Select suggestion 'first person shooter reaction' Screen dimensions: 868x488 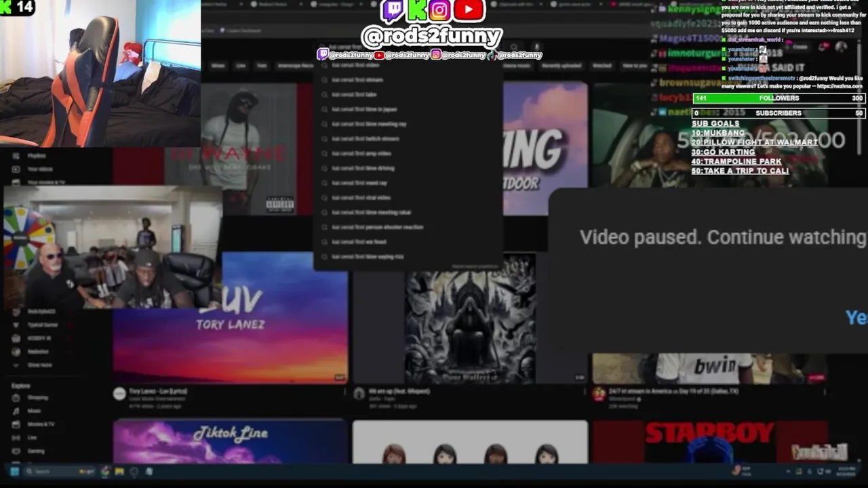(407, 227)
